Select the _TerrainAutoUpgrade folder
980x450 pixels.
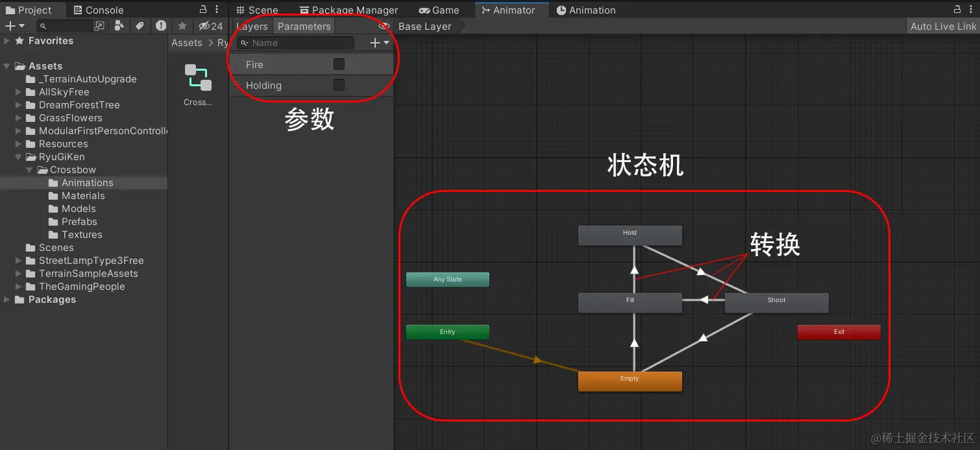[x=88, y=79]
